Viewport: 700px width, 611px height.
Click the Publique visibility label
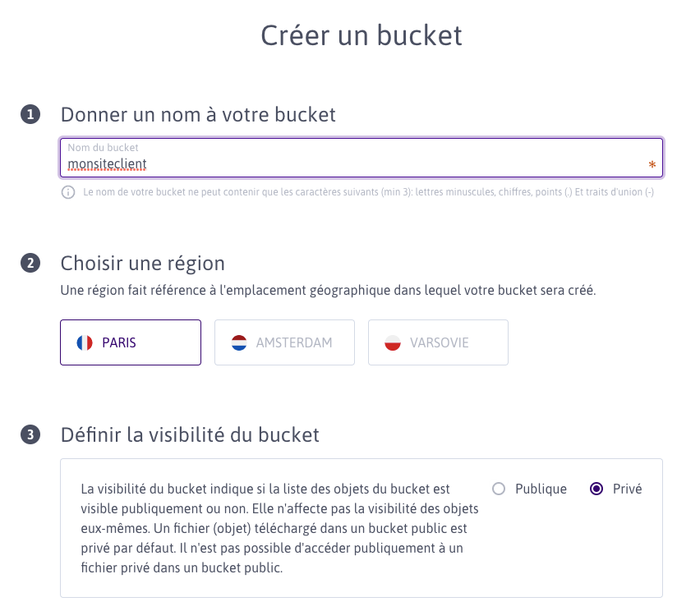pyautogui.click(x=541, y=489)
